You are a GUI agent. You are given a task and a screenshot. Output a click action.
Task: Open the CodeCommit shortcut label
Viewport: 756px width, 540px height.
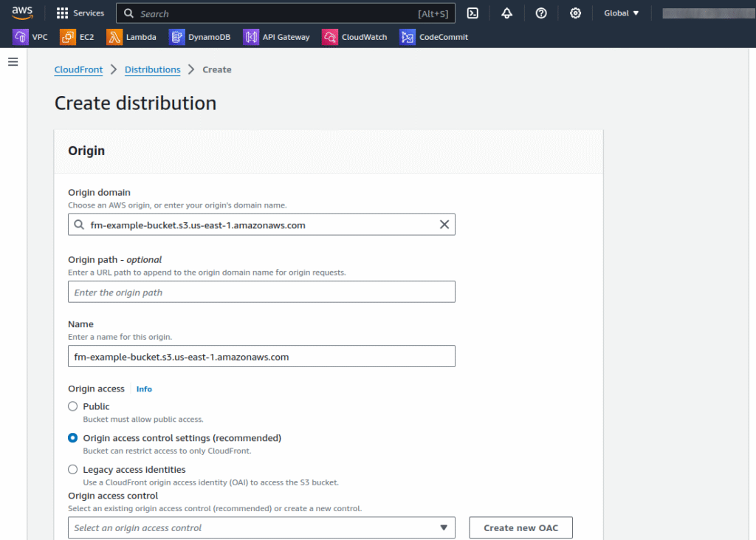click(444, 37)
